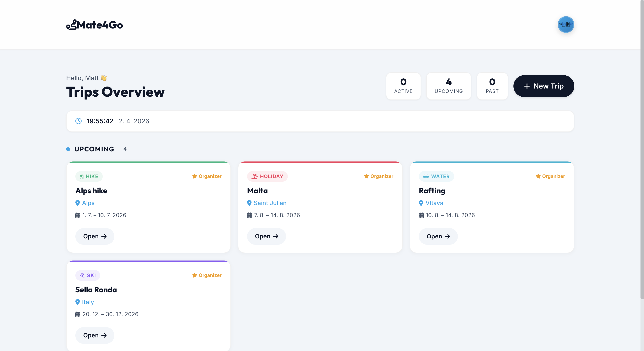Click the Malta trip title
Image resolution: width=644 pixels, height=351 pixels.
(x=257, y=191)
